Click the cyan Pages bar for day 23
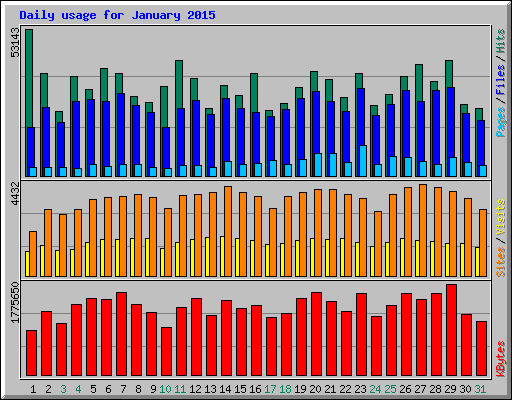512x400 pixels. pyautogui.click(x=363, y=161)
